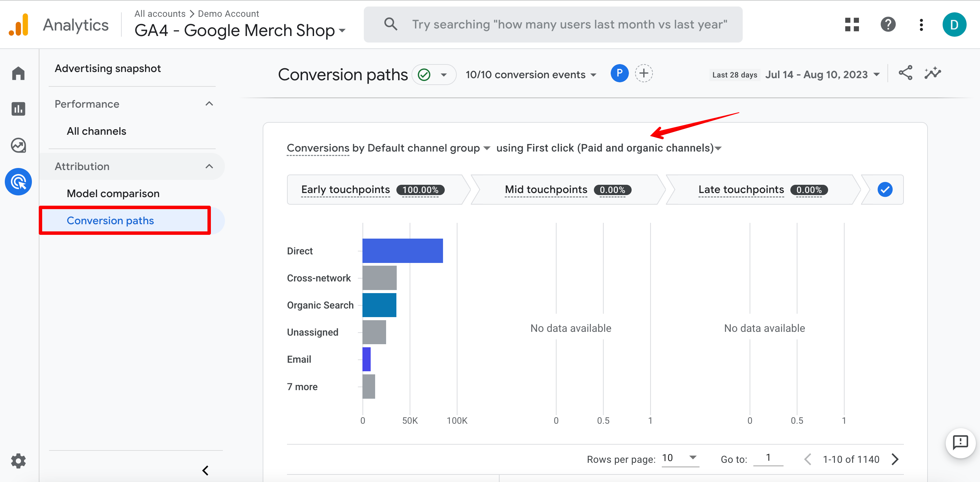The height and width of the screenshot is (482, 980).
Task: Select Model comparison from Attribution section
Action: 113,193
